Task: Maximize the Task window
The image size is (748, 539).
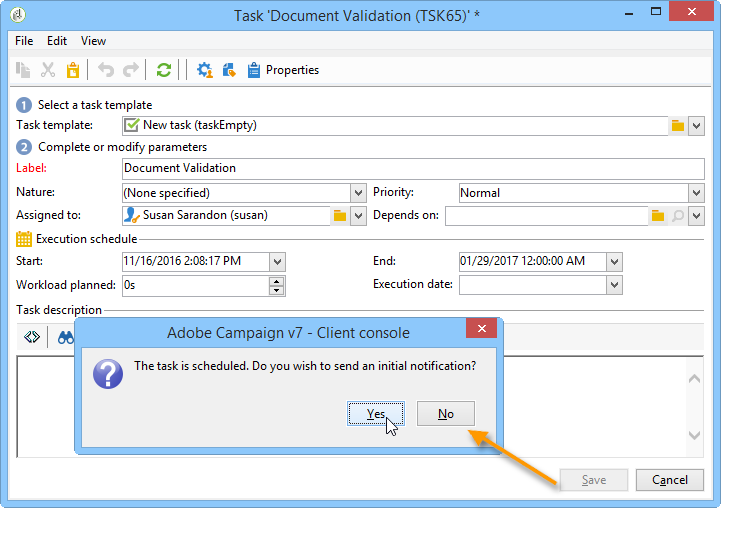Action: pyautogui.click(x=656, y=11)
